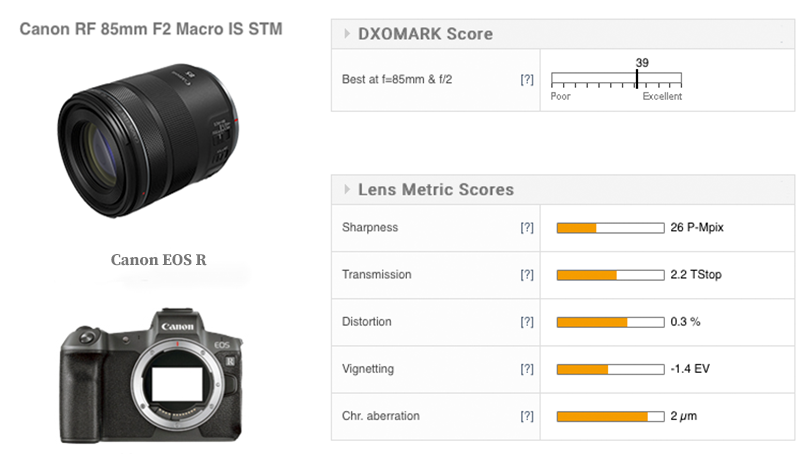Viewport: 800px width, 454px height.
Task: Collapse the Lens Metric Scores section arrow
Action: point(347,189)
